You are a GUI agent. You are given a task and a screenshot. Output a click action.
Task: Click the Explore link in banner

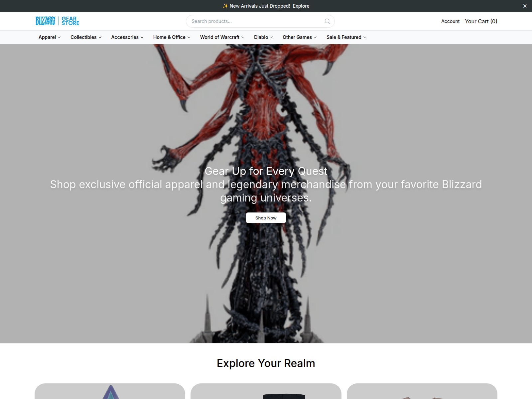click(301, 6)
